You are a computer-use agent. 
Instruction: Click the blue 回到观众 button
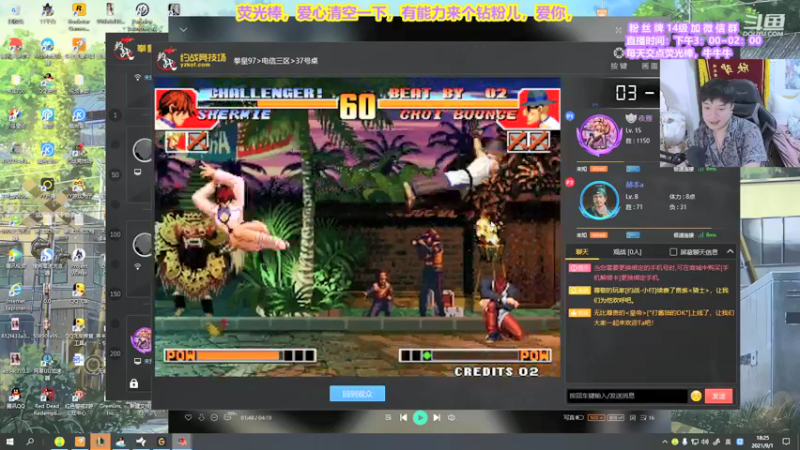pos(357,393)
